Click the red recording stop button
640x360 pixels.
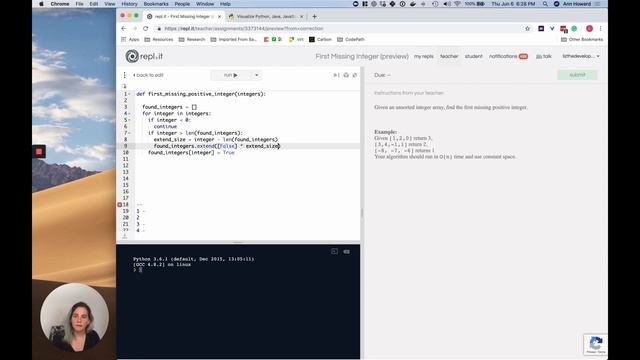[x=39, y=151]
